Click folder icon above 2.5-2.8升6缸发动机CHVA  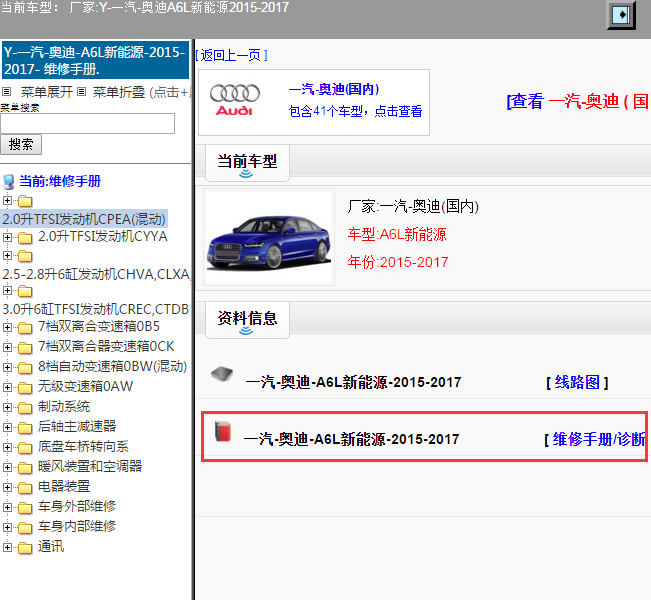pyautogui.click(x=25, y=256)
